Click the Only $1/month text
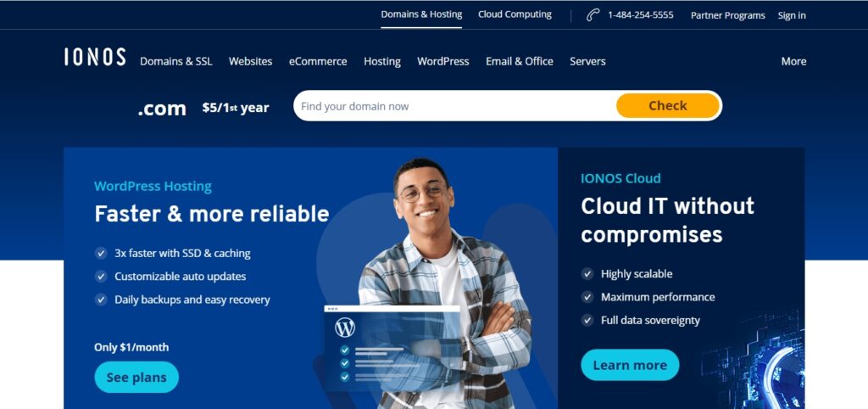Screen dimensions: 868x409 point(131,348)
